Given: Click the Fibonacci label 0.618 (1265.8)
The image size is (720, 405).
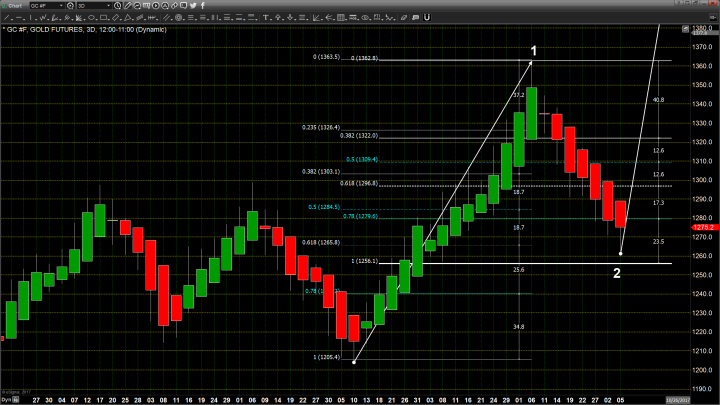Looking at the screenshot, I should pos(321,242).
